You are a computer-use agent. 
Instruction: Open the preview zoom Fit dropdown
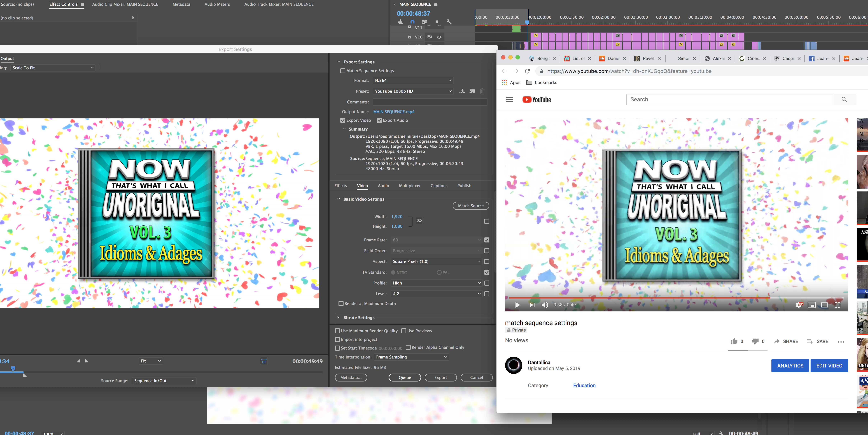151,361
